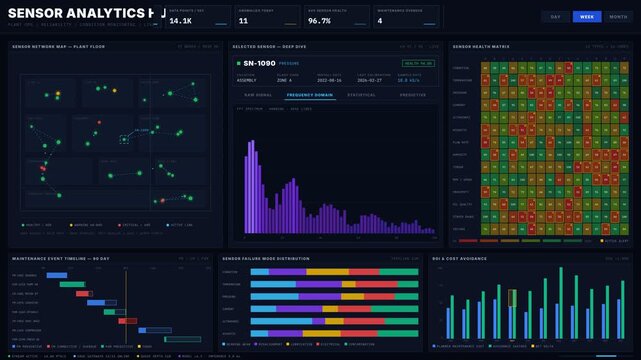Switch time range to DAY
This screenshot has width=641, height=360.
tap(555, 17)
